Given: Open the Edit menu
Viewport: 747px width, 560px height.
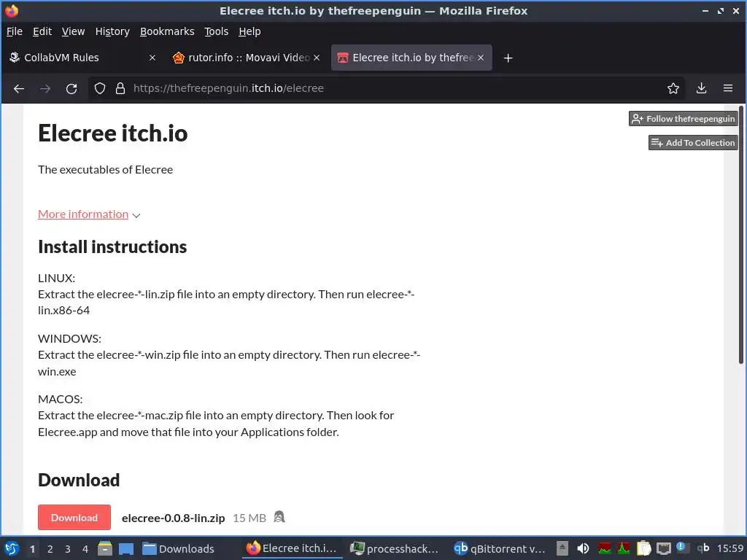Looking at the screenshot, I should point(42,31).
